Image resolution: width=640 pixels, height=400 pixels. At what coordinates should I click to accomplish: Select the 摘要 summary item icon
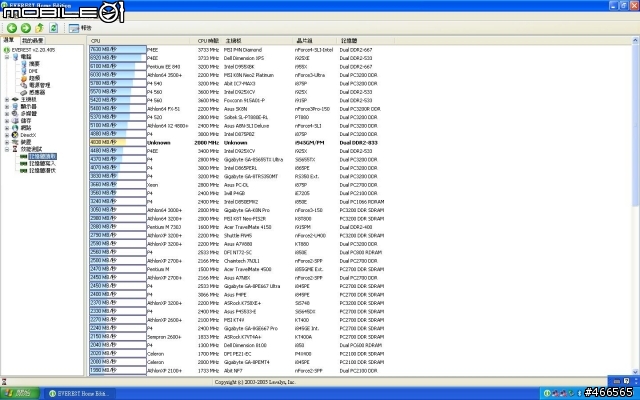(x=24, y=64)
